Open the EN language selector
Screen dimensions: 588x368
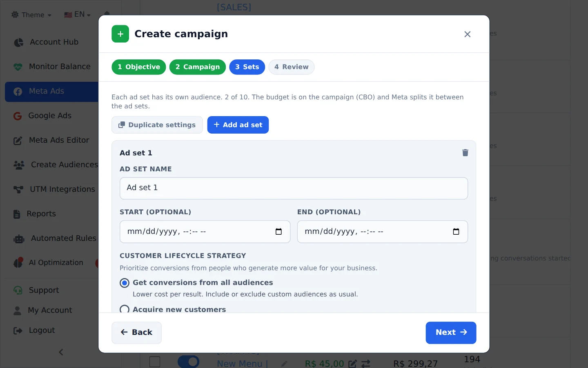click(77, 14)
